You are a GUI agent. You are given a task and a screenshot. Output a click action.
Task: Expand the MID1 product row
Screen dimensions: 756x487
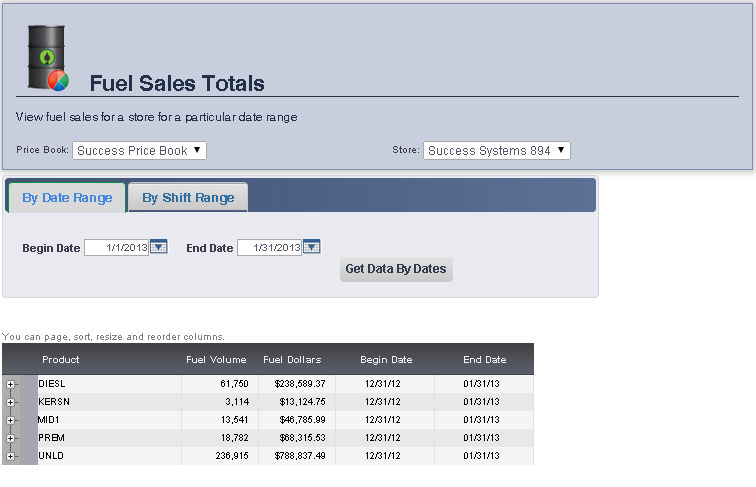[11, 420]
